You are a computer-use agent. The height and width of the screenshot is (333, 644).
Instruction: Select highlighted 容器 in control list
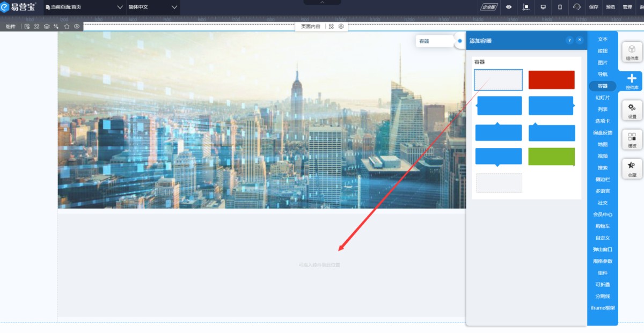tap(603, 86)
